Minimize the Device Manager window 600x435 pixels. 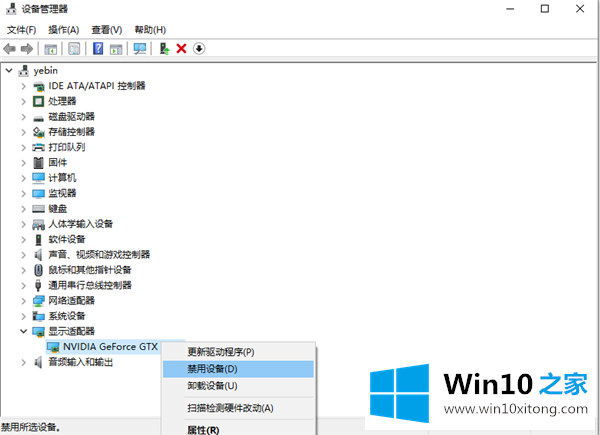point(510,8)
